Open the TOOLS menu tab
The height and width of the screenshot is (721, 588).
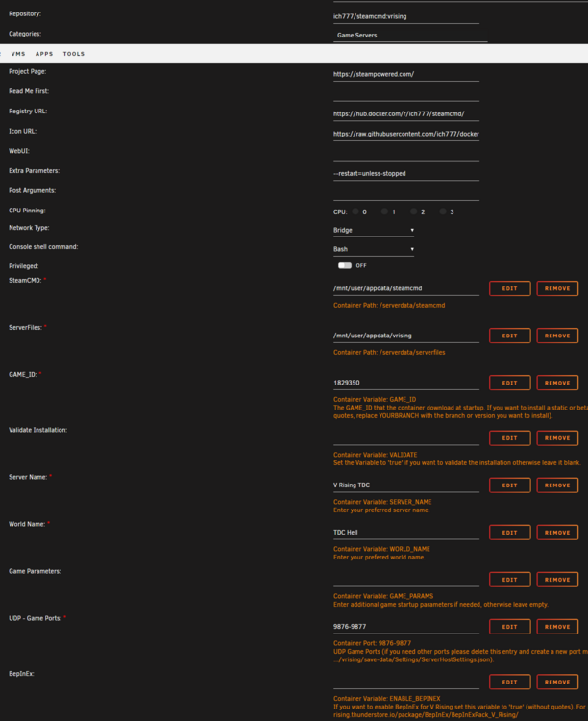[74, 54]
